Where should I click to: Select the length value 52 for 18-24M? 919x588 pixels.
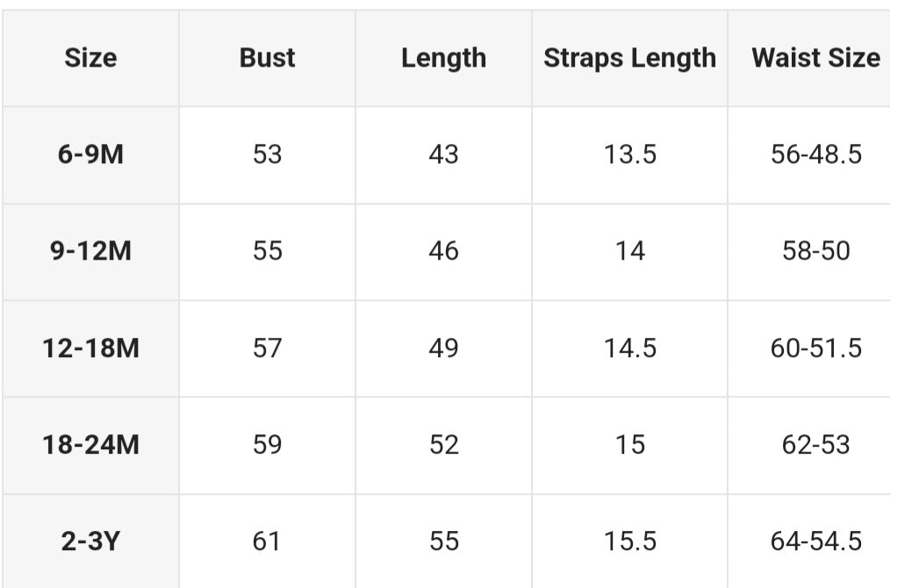tap(443, 445)
